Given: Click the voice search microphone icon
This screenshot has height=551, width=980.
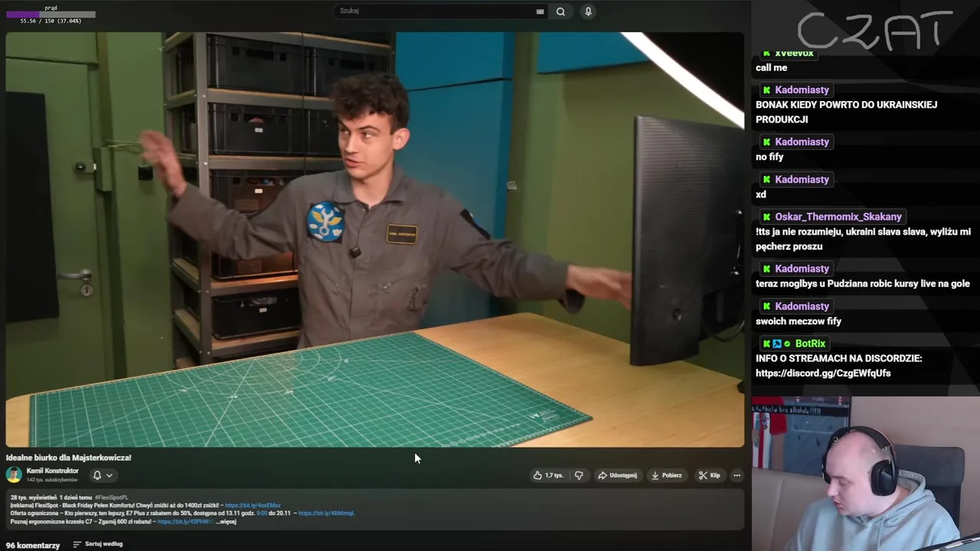Looking at the screenshot, I should pos(588,11).
